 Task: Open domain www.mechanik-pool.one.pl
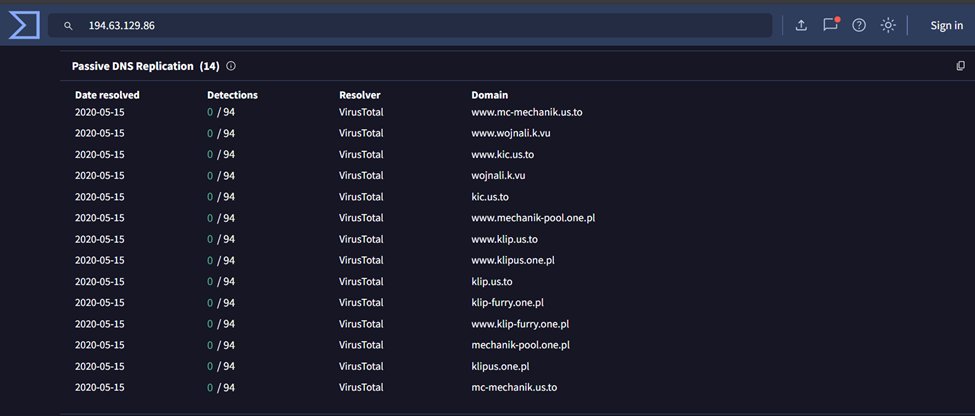click(534, 218)
